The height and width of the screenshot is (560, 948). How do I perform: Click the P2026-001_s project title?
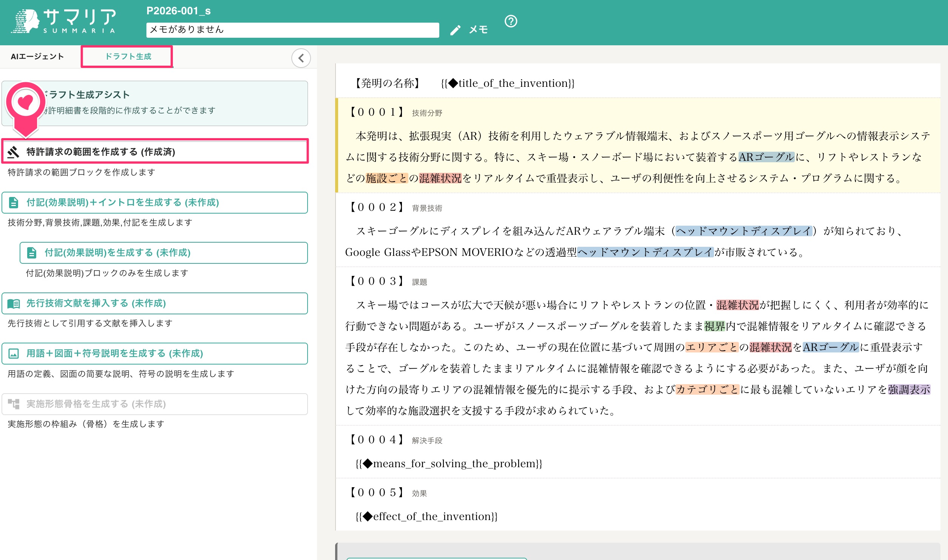click(179, 11)
